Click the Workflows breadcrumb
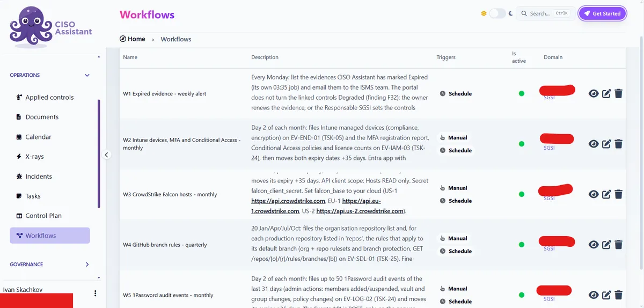The image size is (644, 308). point(176,39)
